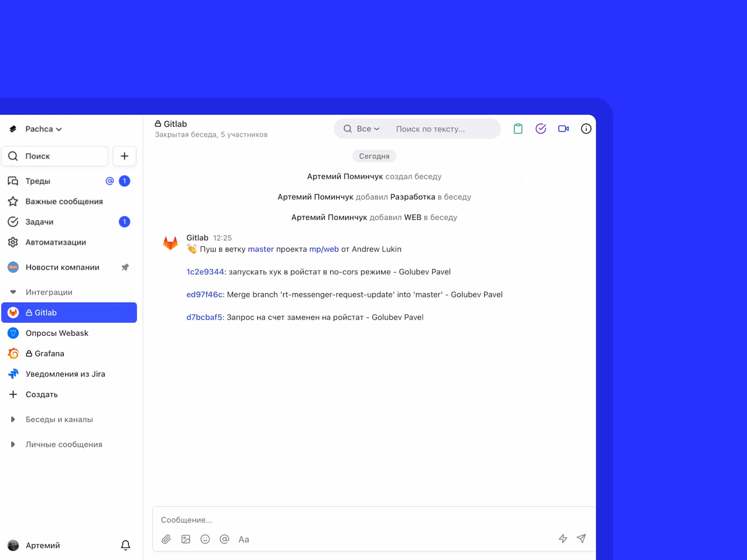Open the chat tasks clipboard icon
This screenshot has width=747, height=560.
click(518, 129)
